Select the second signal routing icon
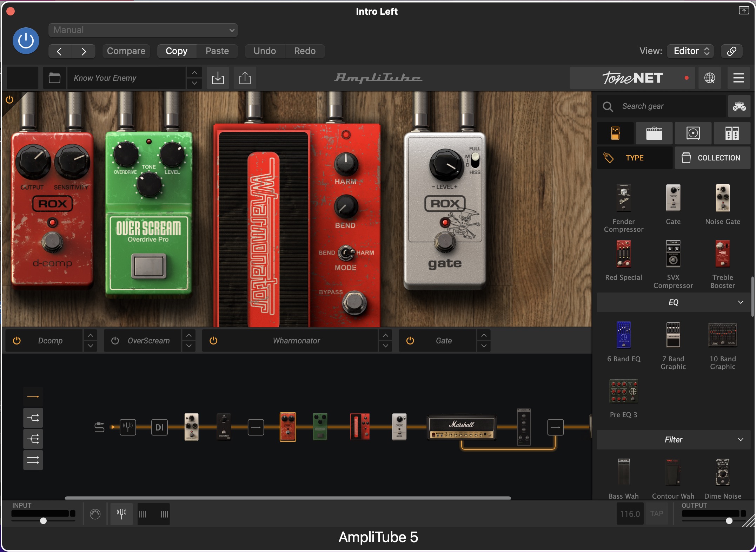The image size is (756, 552). [x=33, y=418]
